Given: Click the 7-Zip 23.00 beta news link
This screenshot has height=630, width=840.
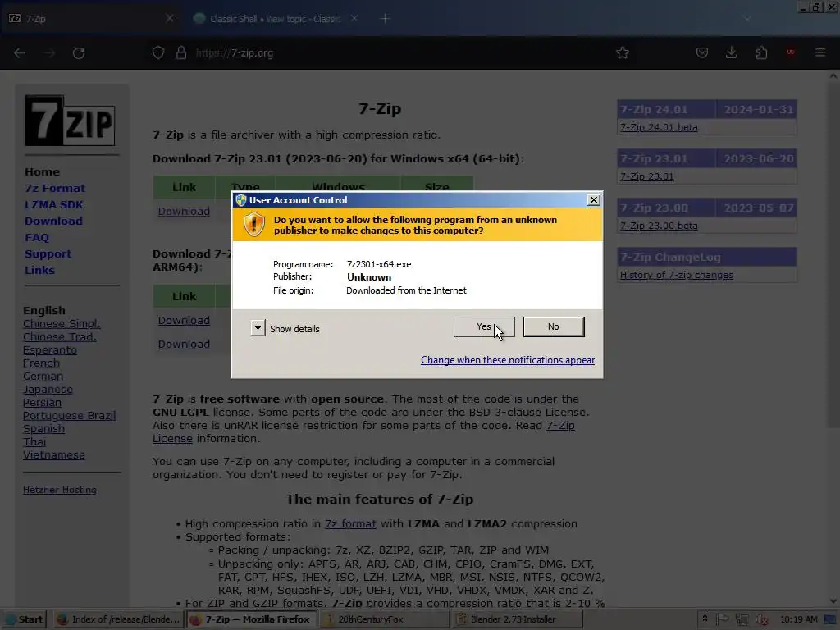Looking at the screenshot, I should coord(659,226).
